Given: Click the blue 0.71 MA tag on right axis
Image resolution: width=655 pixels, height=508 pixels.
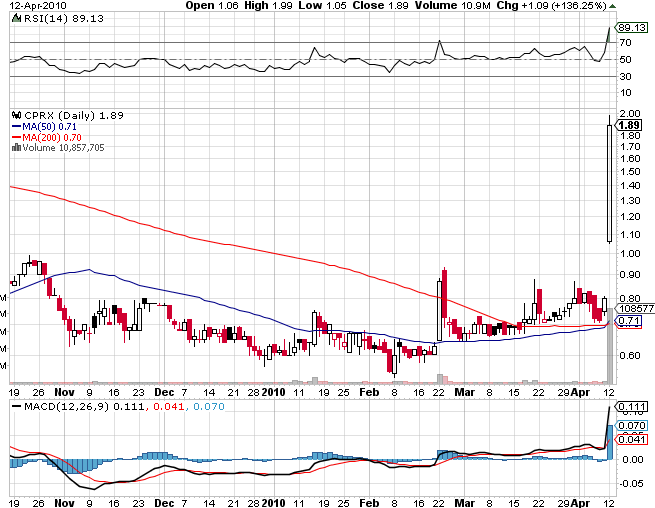Looking at the screenshot, I should point(629,321).
